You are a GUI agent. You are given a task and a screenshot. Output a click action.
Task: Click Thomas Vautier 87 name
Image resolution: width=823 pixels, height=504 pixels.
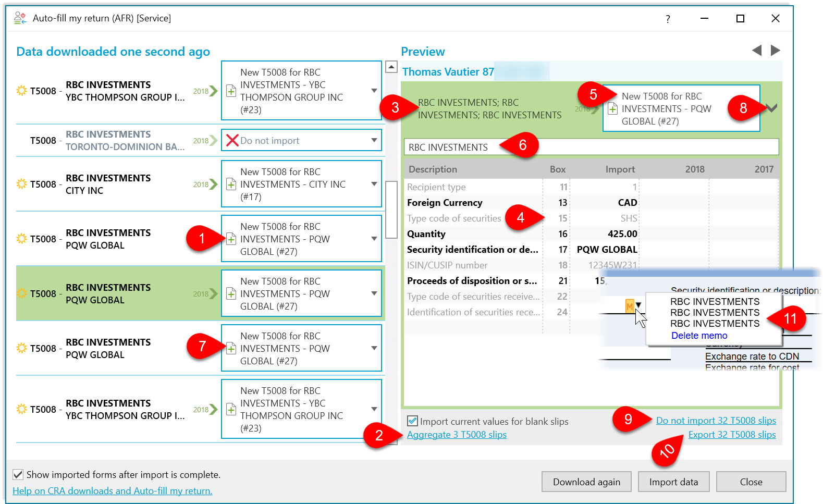coord(448,72)
